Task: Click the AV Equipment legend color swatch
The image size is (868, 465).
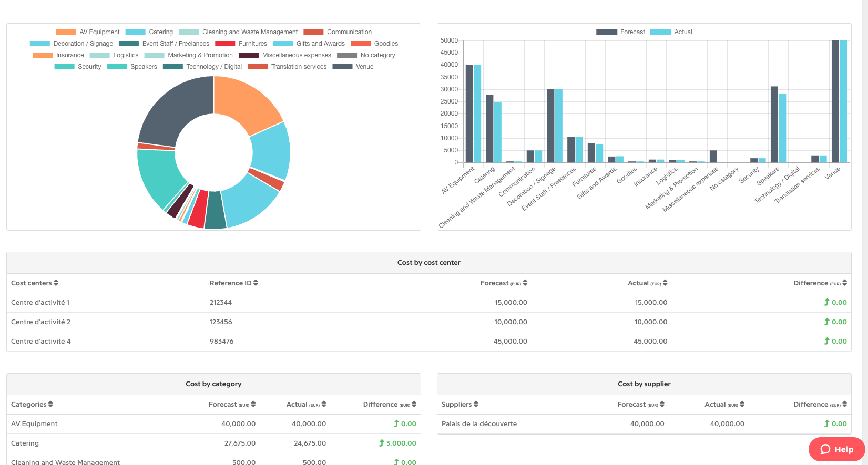Action: 66,32
